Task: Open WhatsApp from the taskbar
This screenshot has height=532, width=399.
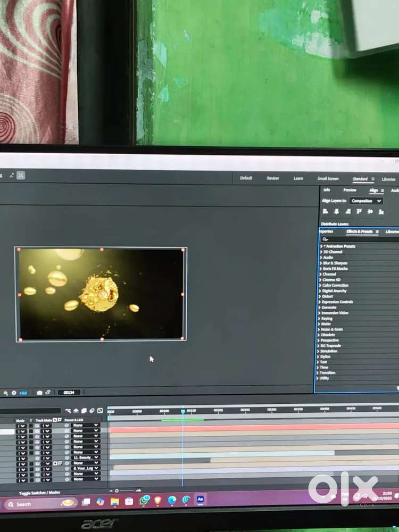Action: pyautogui.click(x=144, y=501)
